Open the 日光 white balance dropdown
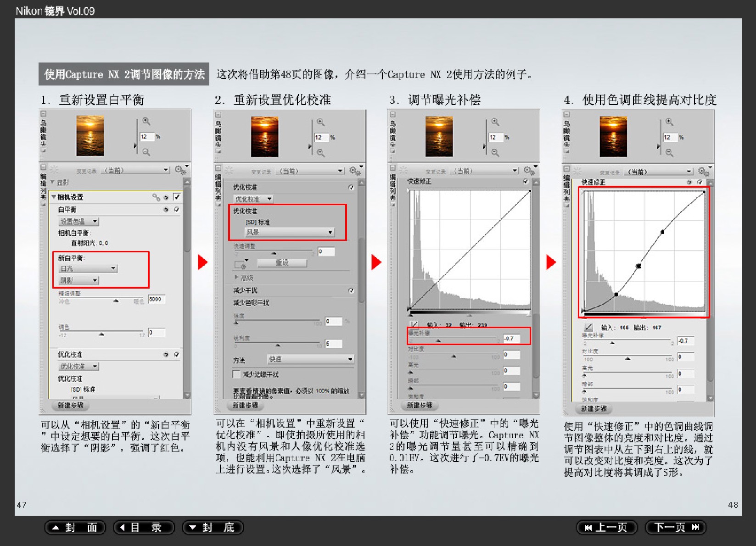The width and height of the screenshot is (756, 546). 88,268
